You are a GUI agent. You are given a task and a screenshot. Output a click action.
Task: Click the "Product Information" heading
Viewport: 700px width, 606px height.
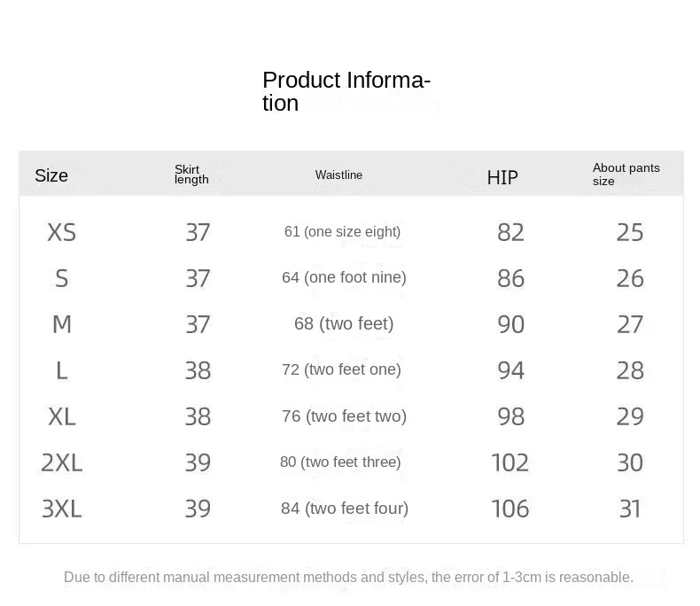[346, 92]
